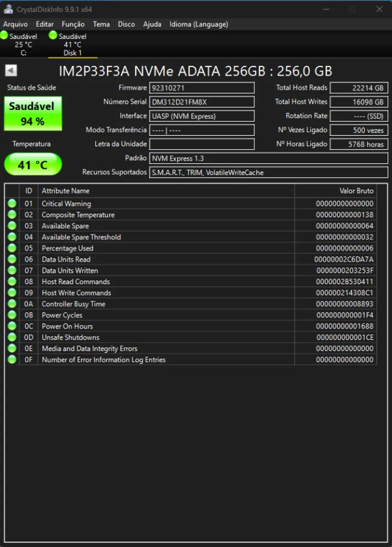Click green status dot for Unsafe Shutdowns
This screenshot has height=547, width=392.
(12, 337)
